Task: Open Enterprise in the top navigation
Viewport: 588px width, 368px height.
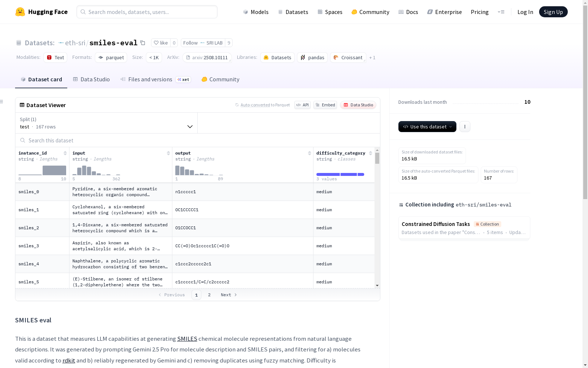Action: (x=445, y=12)
